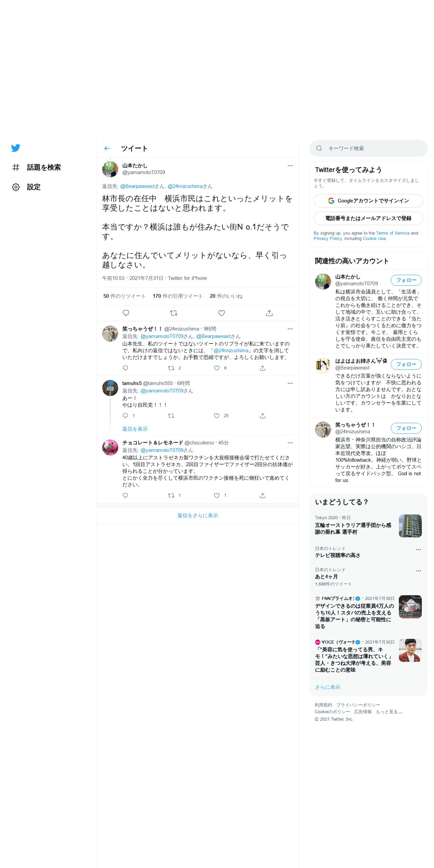Follow 山本たかし in related accounts

click(406, 280)
